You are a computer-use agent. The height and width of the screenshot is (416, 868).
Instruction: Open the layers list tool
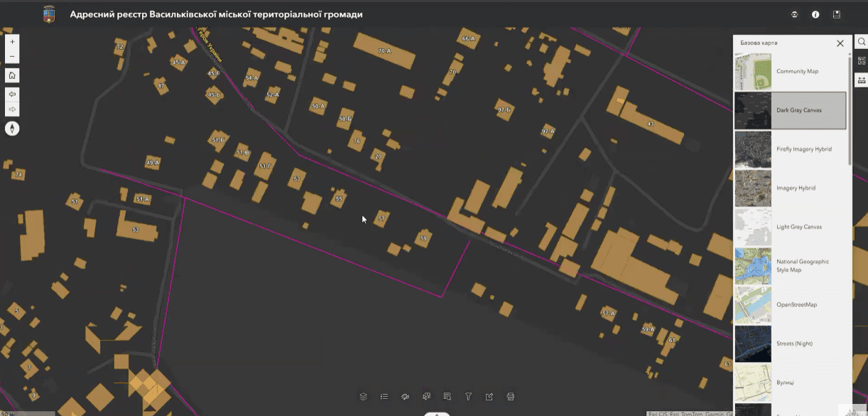point(363,397)
